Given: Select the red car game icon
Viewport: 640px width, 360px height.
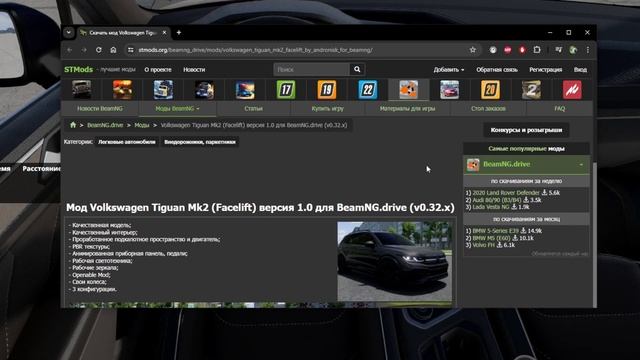Looking at the screenshot, I should tap(449, 89).
